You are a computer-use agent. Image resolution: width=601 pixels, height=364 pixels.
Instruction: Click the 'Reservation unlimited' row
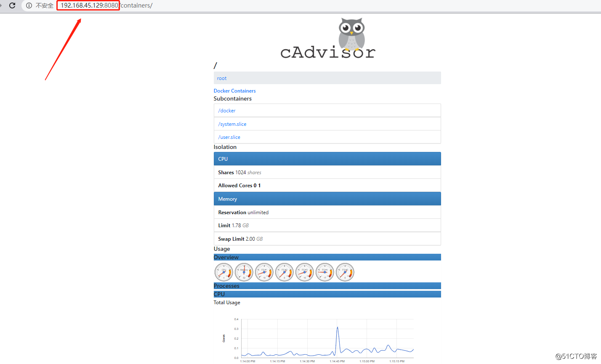pos(327,212)
